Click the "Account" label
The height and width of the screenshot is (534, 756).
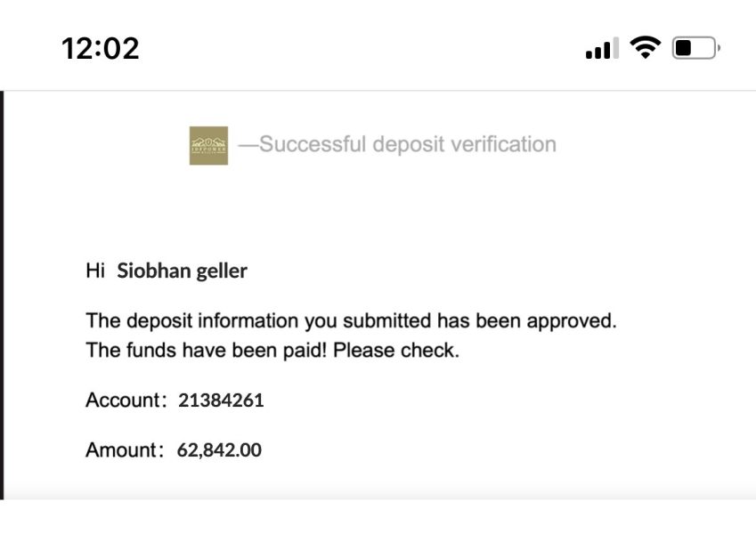[121, 400]
